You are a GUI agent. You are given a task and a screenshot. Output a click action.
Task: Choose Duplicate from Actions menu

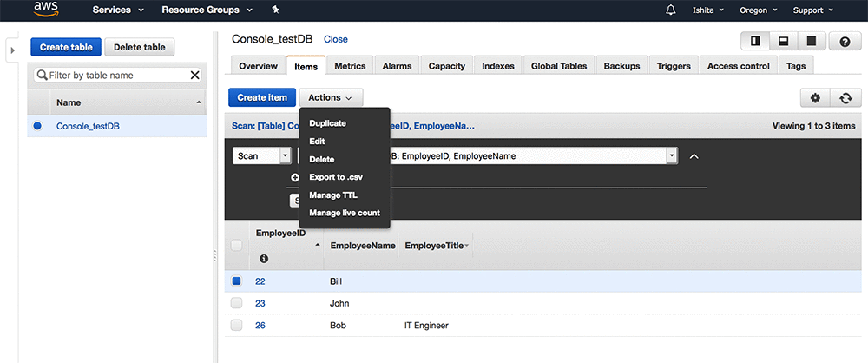click(x=328, y=123)
